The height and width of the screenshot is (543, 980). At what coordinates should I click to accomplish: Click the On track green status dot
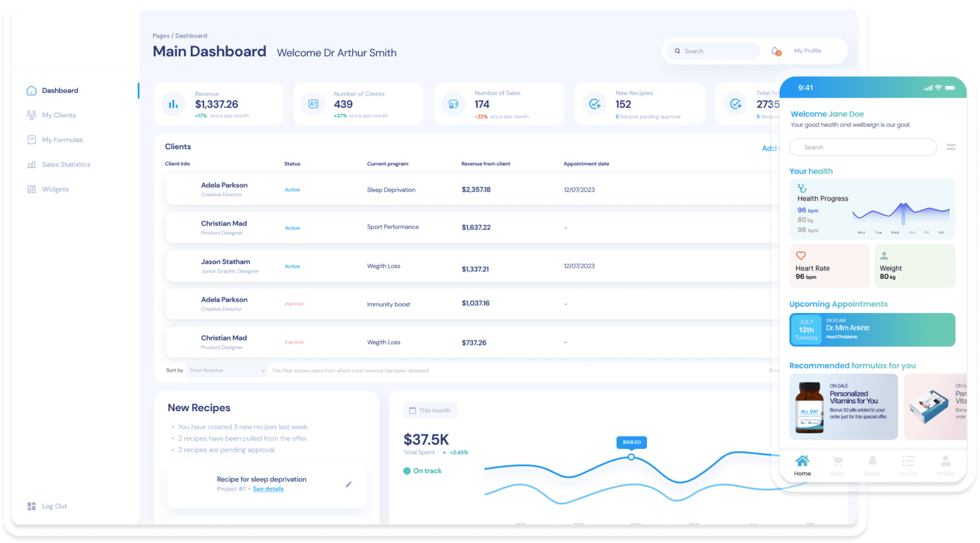pos(407,471)
